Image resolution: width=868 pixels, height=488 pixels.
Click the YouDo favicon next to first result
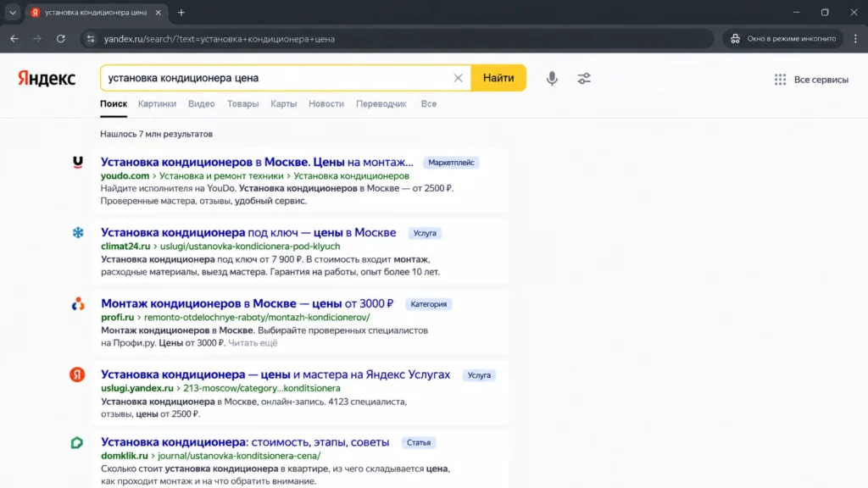pyautogui.click(x=78, y=162)
